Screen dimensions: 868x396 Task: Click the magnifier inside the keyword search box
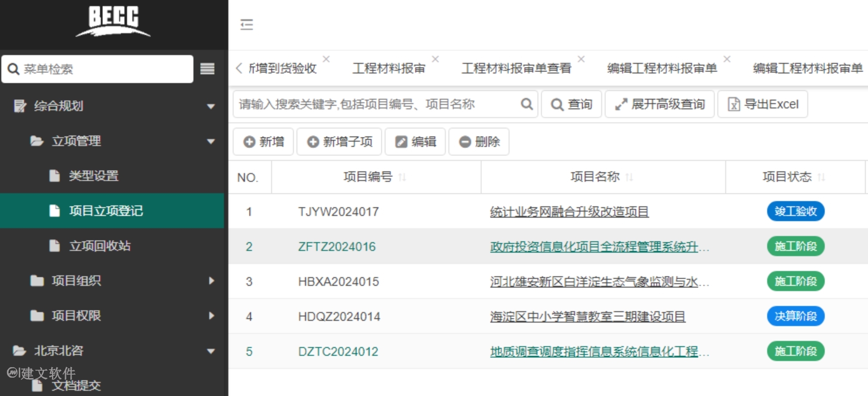tap(527, 104)
